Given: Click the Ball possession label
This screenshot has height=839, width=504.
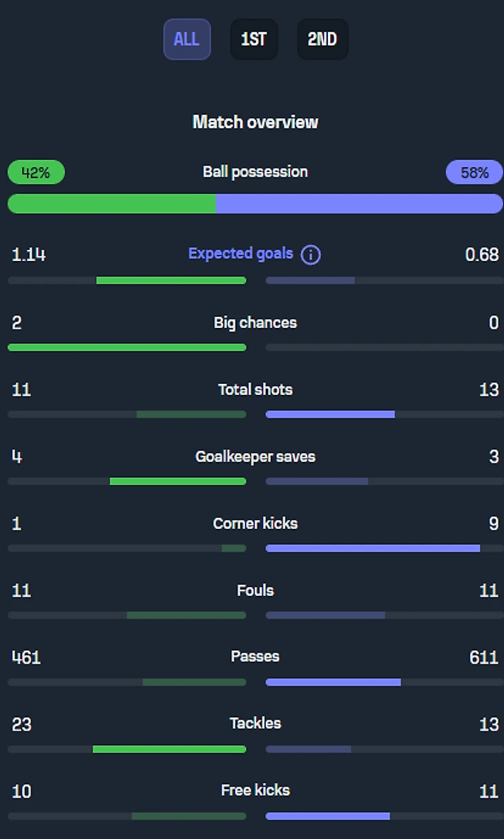Looking at the screenshot, I should click(x=255, y=172).
